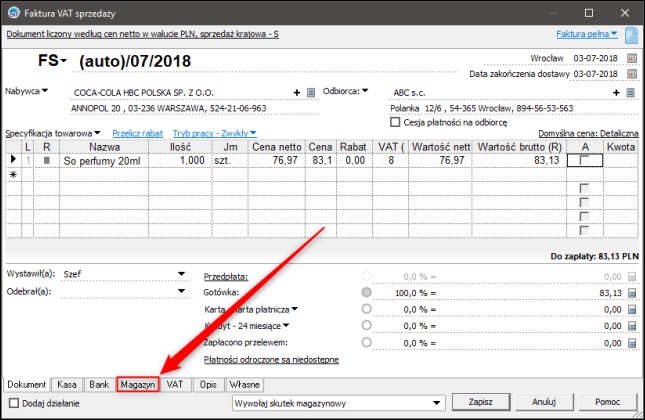Select the Przedpłata radio button
This screenshot has height=420, width=645.
[367, 276]
